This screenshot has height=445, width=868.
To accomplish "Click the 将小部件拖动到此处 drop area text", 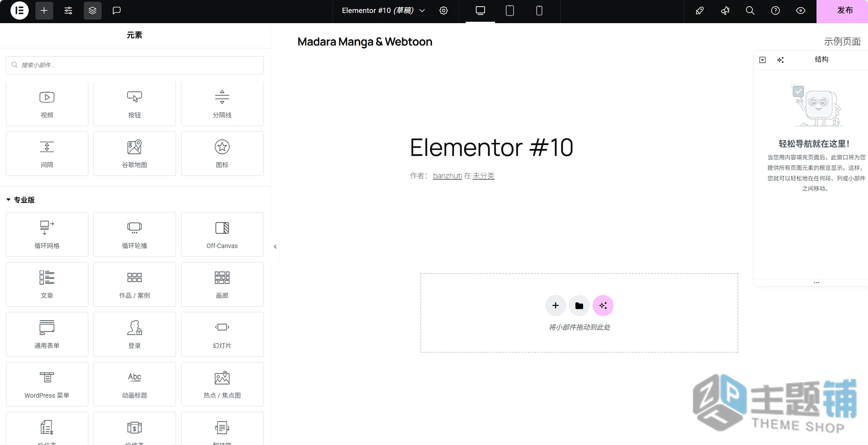I will pyautogui.click(x=579, y=327).
